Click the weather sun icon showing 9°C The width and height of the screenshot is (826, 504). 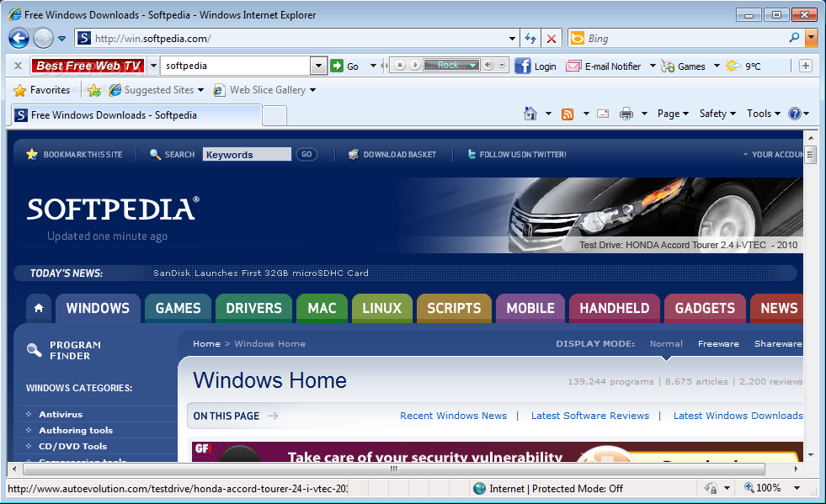point(733,66)
